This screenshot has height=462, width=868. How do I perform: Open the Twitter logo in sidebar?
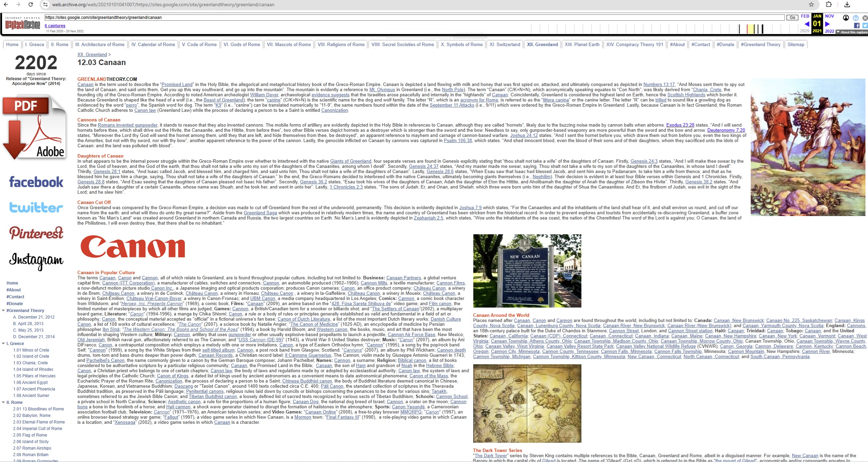[x=36, y=207]
